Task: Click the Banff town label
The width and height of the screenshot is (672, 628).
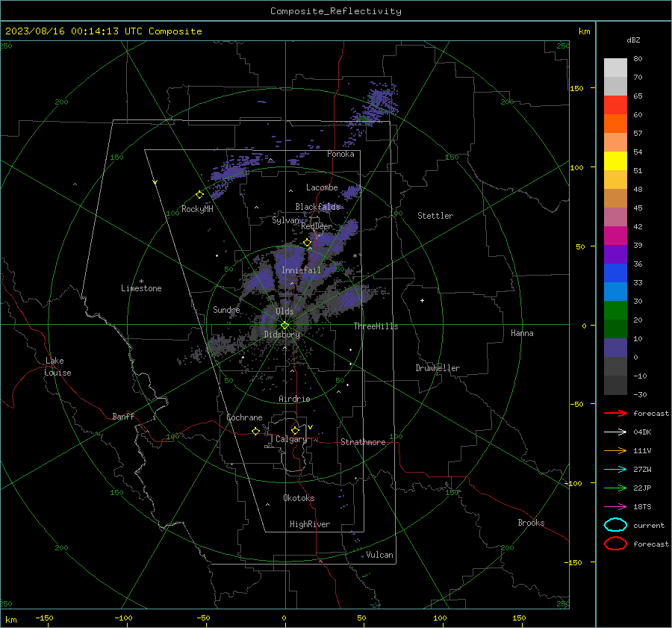Action: tap(123, 416)
